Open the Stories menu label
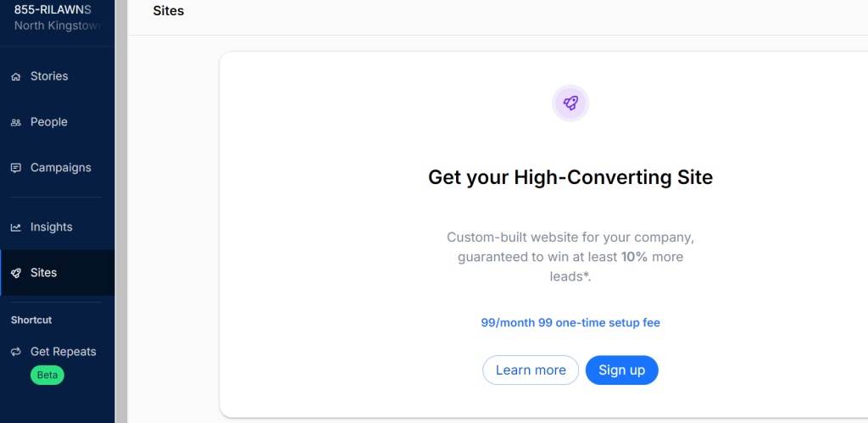This screenshot has height=423, width=868. point(49,76)
